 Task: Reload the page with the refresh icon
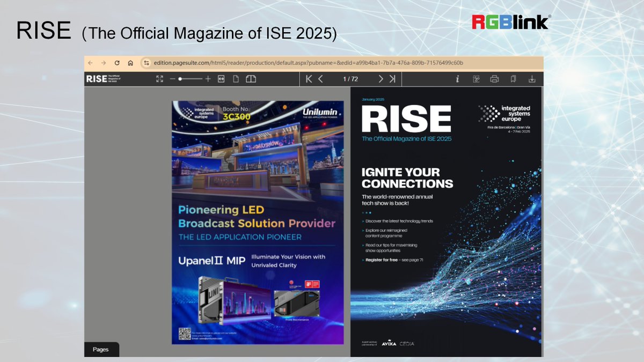coord(117,63)
